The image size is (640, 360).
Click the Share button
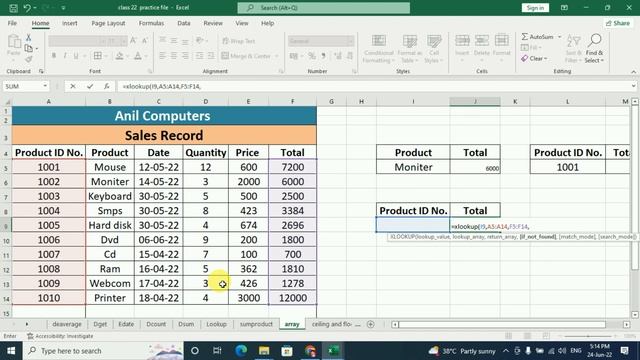coord(618,23)
